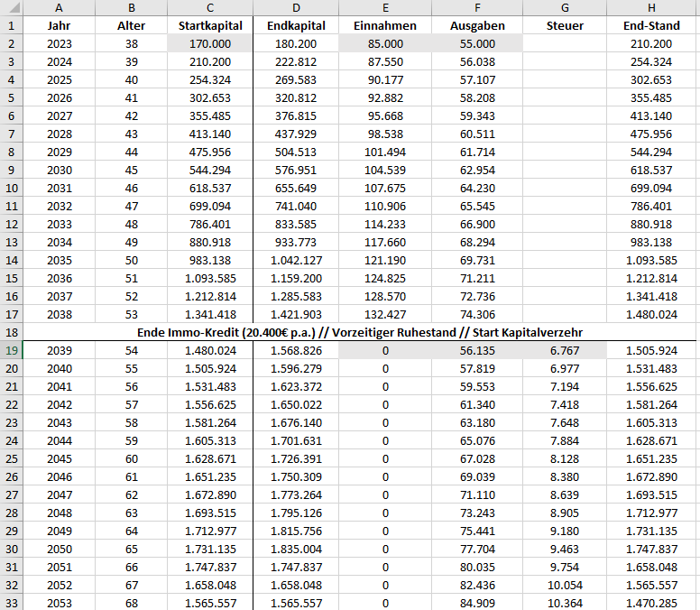Select year cell 2050
The width and height of the screenshot is (700, 610).
(59, 549)
